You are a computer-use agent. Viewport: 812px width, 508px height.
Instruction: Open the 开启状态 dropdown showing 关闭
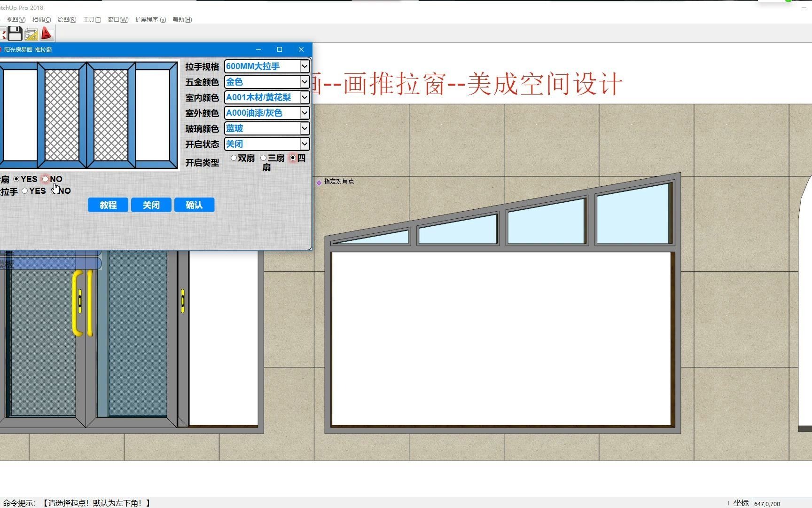[x=304, y=144]
